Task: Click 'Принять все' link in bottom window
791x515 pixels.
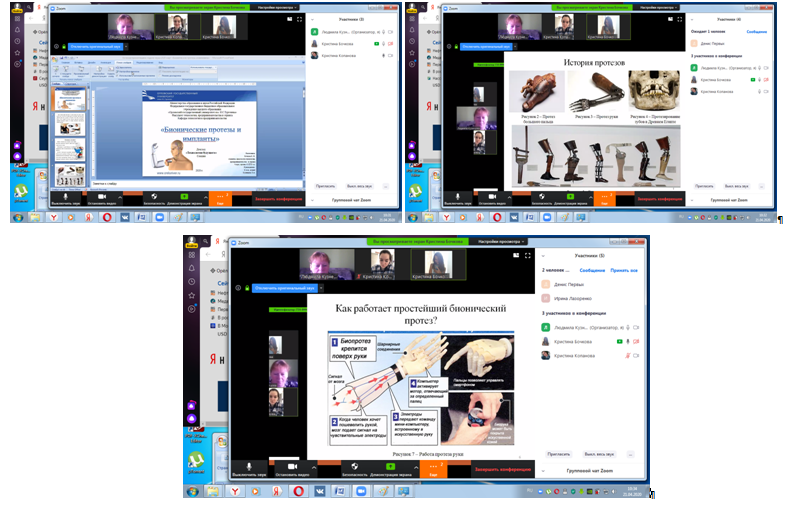Action: (x=625, y=270)
